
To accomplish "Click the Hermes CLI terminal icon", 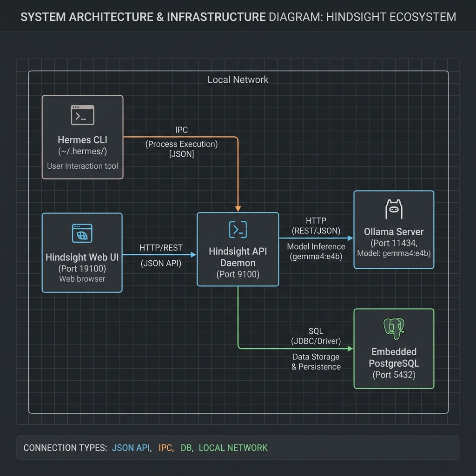I will click(82, 115).
